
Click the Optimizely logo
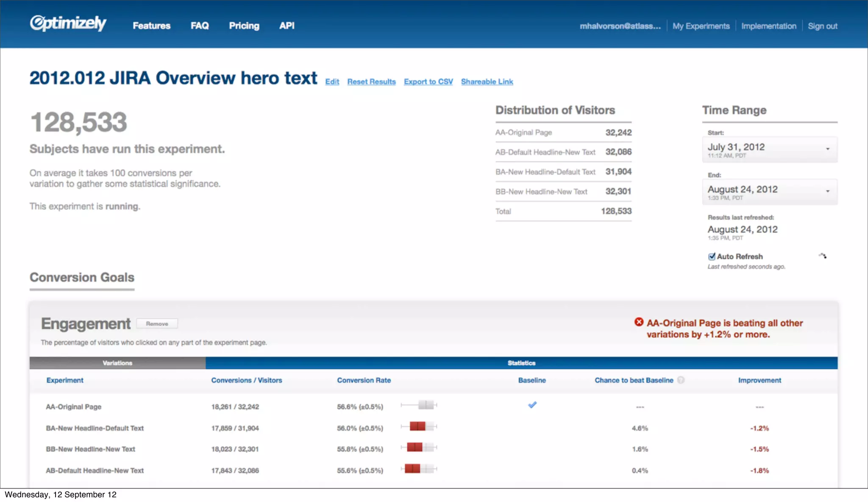click(68, 24)
